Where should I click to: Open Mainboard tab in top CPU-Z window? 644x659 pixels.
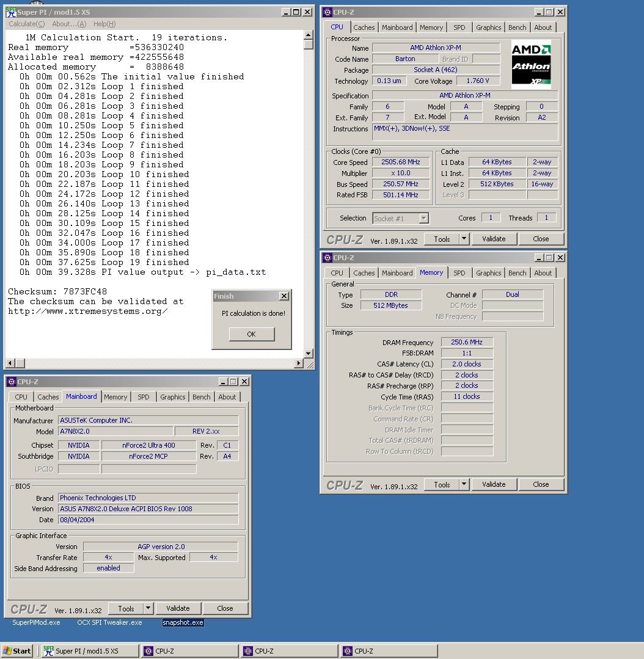(397, 27)
